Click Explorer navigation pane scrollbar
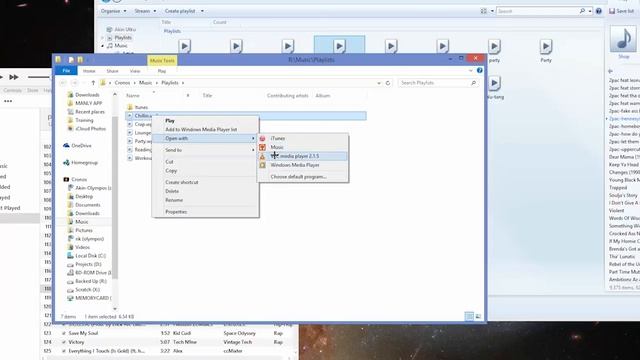 (115, 198)
